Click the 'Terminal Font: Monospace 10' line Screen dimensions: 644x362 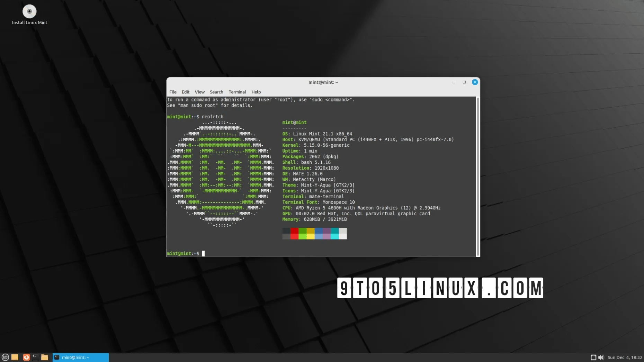click(x=318, y=202)
